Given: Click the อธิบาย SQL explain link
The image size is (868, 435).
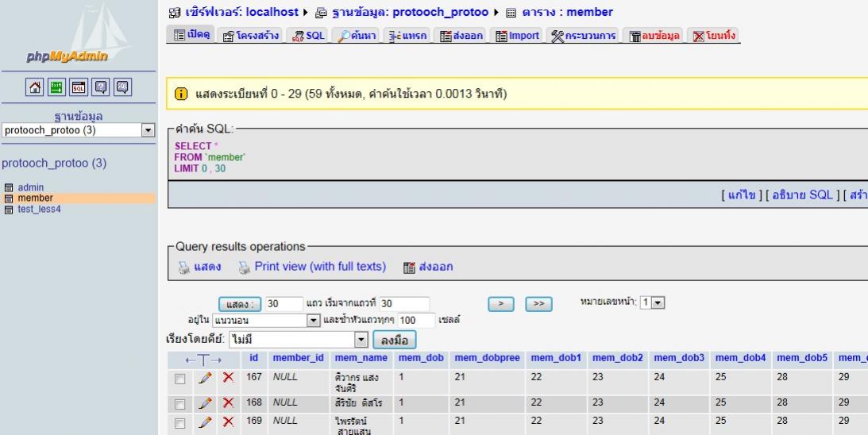Looking at the screenshot, I should (x=802, y=194).
